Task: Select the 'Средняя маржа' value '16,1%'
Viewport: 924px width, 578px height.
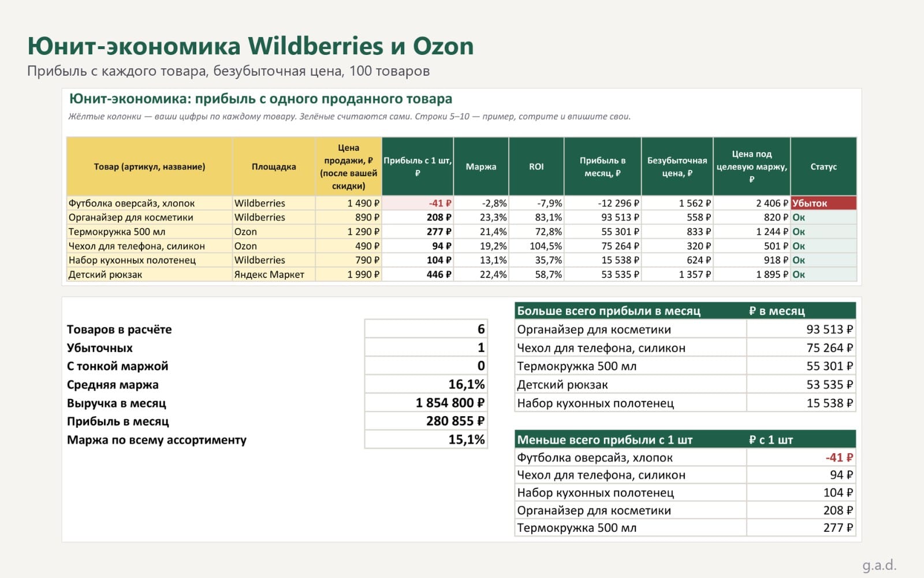Action: click(426, 384)
